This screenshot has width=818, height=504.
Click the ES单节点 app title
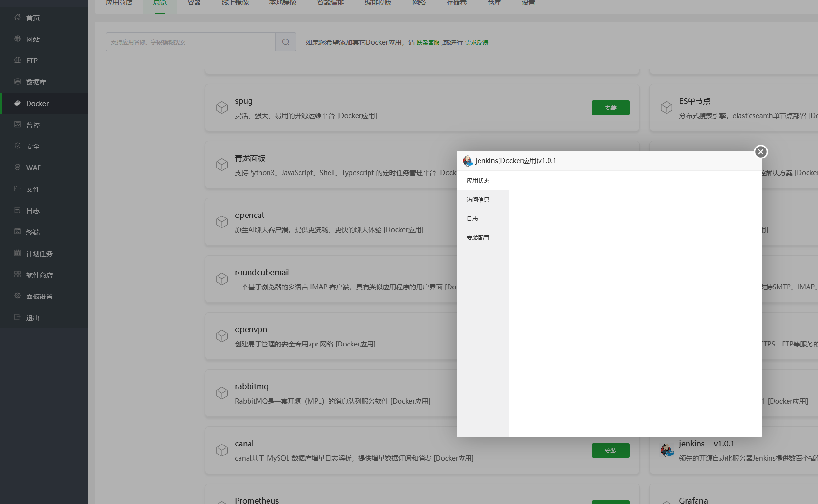[x=695, y=101]
